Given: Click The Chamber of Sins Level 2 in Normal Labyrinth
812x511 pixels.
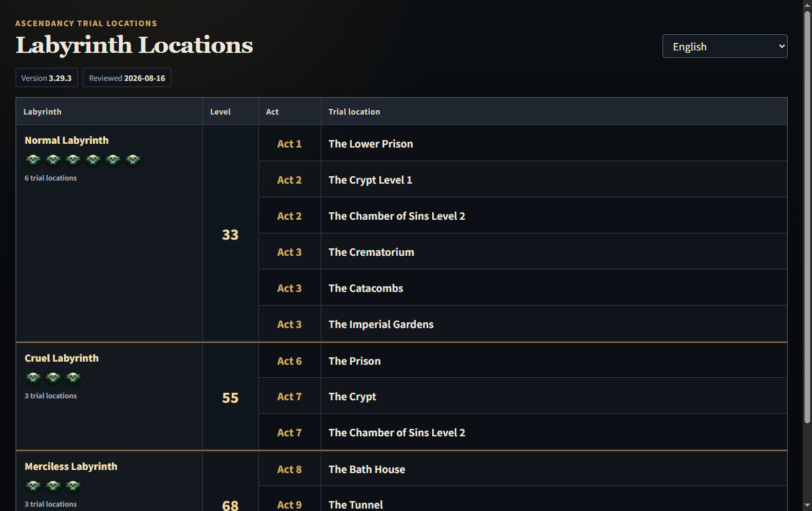Looking at the screenshot, I should 397,216.
